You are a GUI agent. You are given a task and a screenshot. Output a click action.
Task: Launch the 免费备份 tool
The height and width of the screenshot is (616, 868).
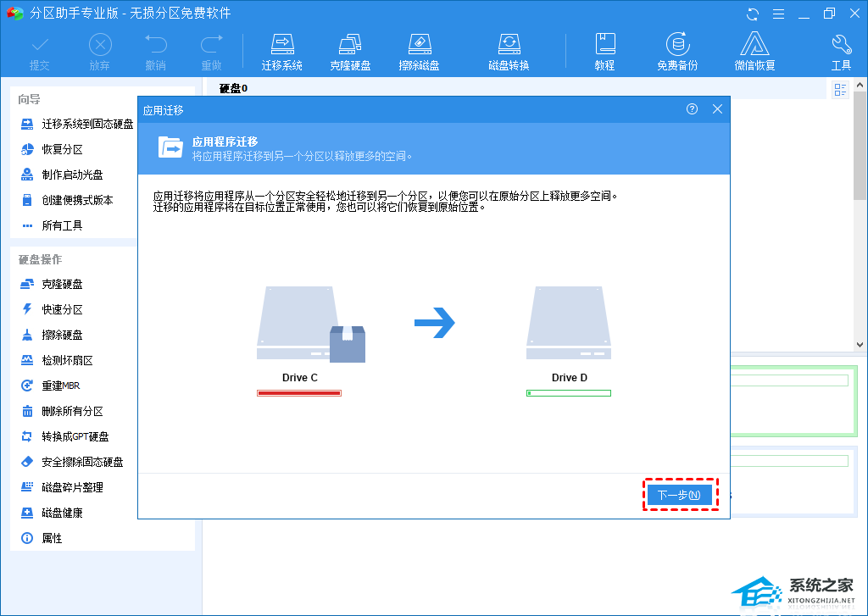click(677, 53)
